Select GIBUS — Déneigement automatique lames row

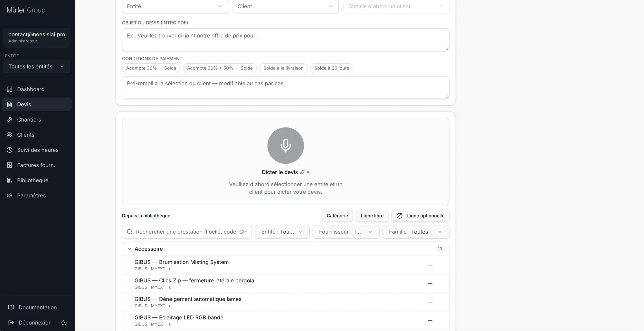pos(286,302)
